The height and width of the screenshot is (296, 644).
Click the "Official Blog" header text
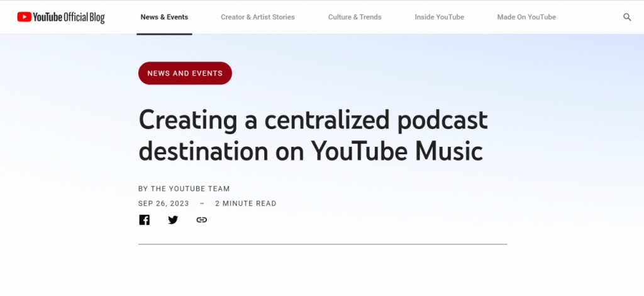point(84,18)
